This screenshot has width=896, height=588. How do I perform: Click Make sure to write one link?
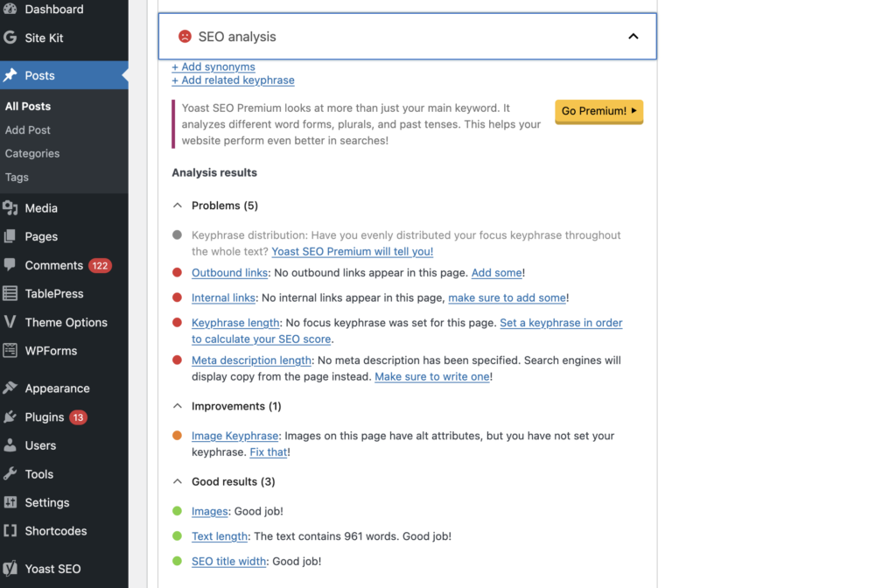[x=432, y=376]
